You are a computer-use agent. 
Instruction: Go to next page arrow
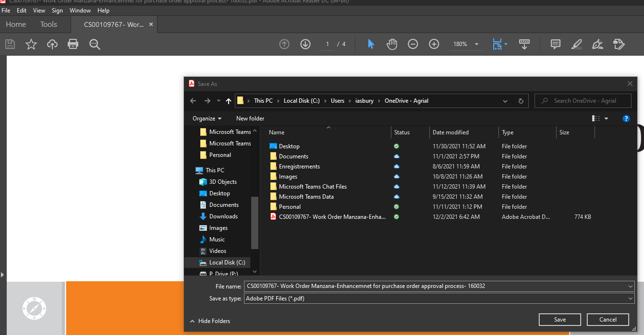click(305, 44)
